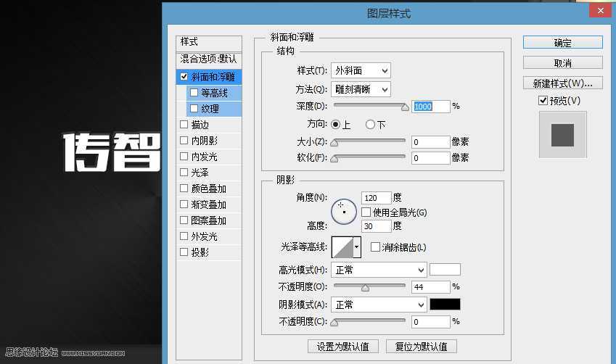Open the 方法 technique dropdown (雕刻清晰)

point(361,89)
